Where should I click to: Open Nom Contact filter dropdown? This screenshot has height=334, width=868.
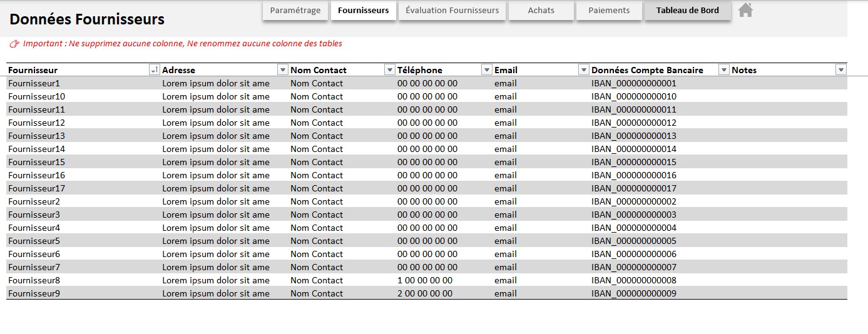pos(390,70)
